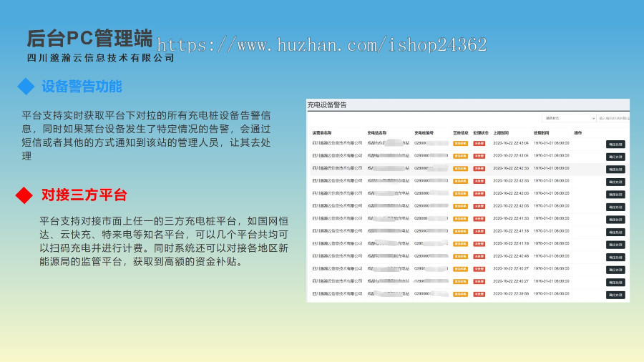Select report time 2020-10-22 22:41:33
Image resolution: width=644 pixels, height=362 pixels.
pos(510,218)
